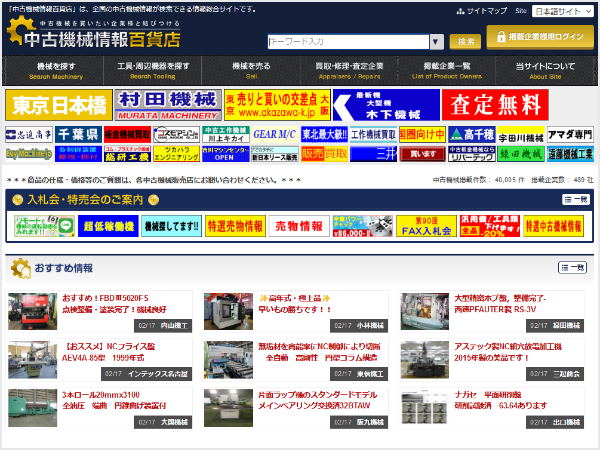Click the 超低稼働機 blue banner
The image size is (600, 450).
[x=108, y=226]
